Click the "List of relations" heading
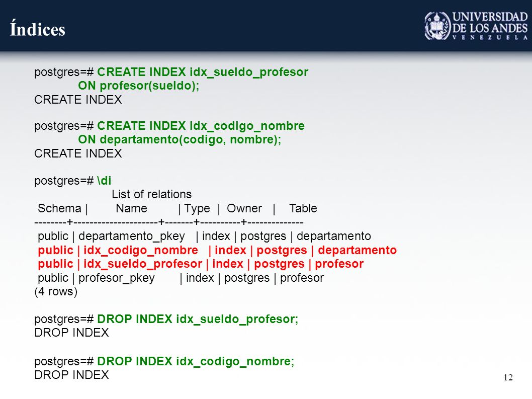Viewport: 532px width, 399px height. coord(152,194)
